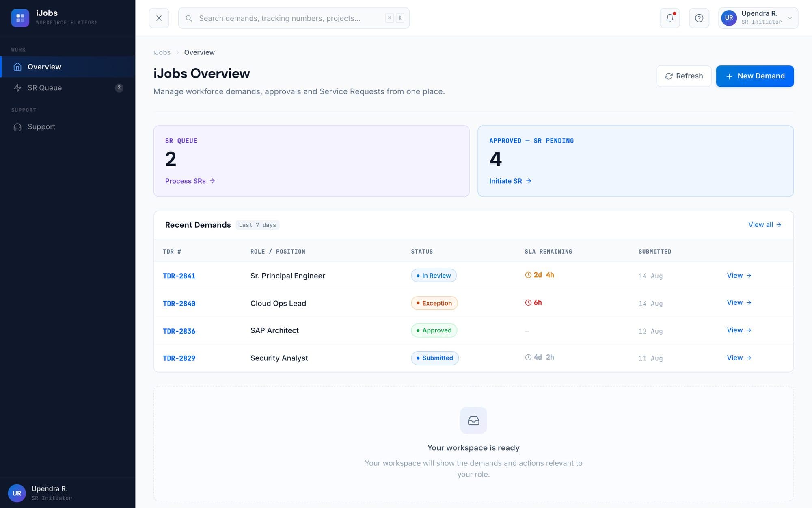Click the SLA REMAINING column header
Viewport: 812px width, 508px height.
[549, 252]
